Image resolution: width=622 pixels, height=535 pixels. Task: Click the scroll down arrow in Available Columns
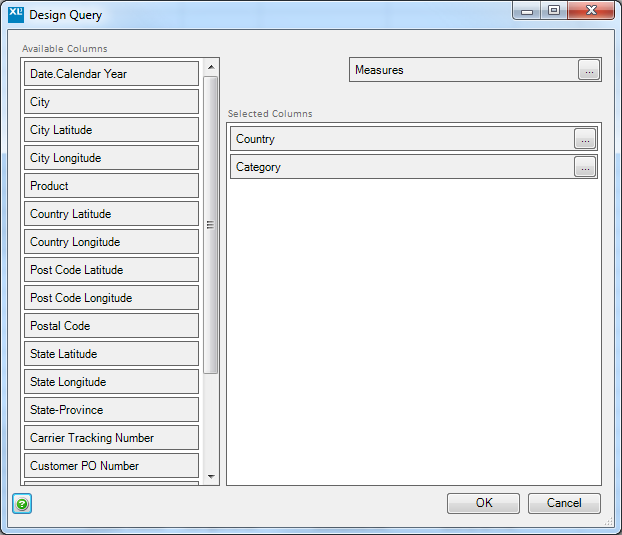point(211,476)
